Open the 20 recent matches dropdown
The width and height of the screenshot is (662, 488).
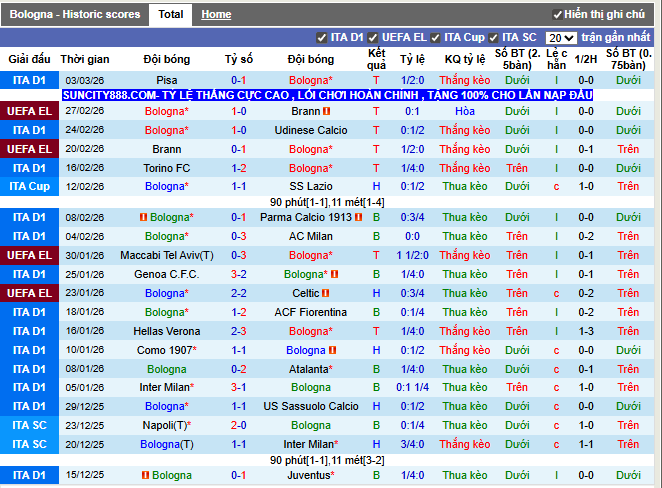(561, 38)
